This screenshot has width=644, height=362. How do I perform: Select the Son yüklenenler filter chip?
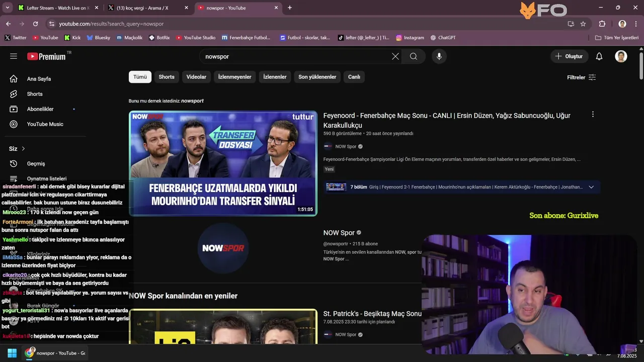click(x=317, y=77)
